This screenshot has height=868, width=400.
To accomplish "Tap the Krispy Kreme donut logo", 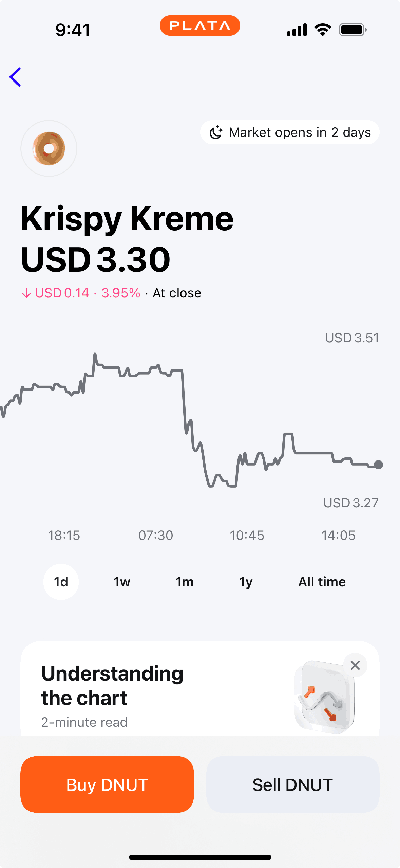I will (x=49, y=148).
